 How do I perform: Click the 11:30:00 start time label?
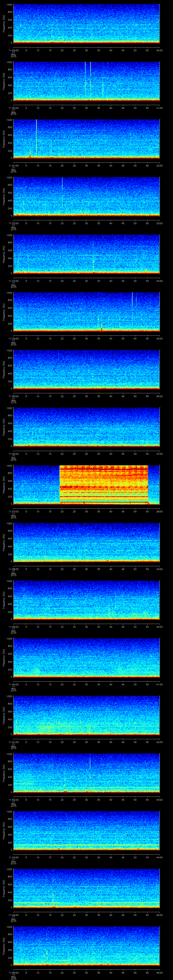coord(13,108)
